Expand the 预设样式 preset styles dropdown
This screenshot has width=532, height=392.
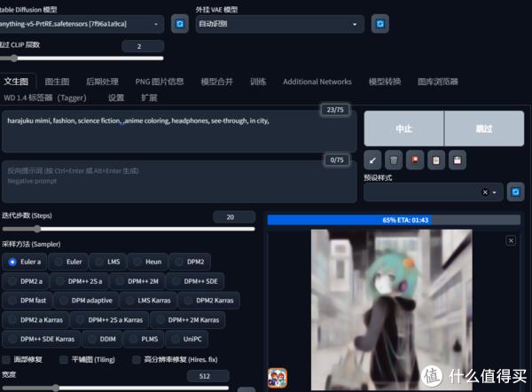[495, 192]
